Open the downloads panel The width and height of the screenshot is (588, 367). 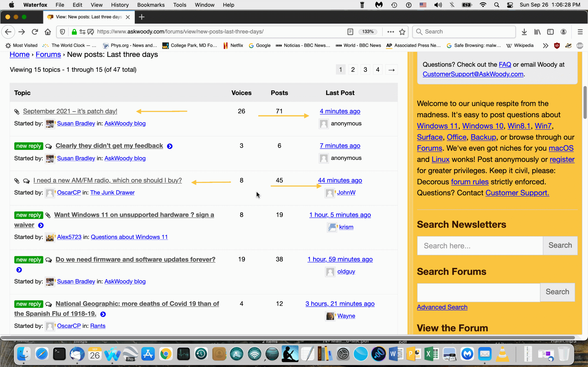coord(524,32)
